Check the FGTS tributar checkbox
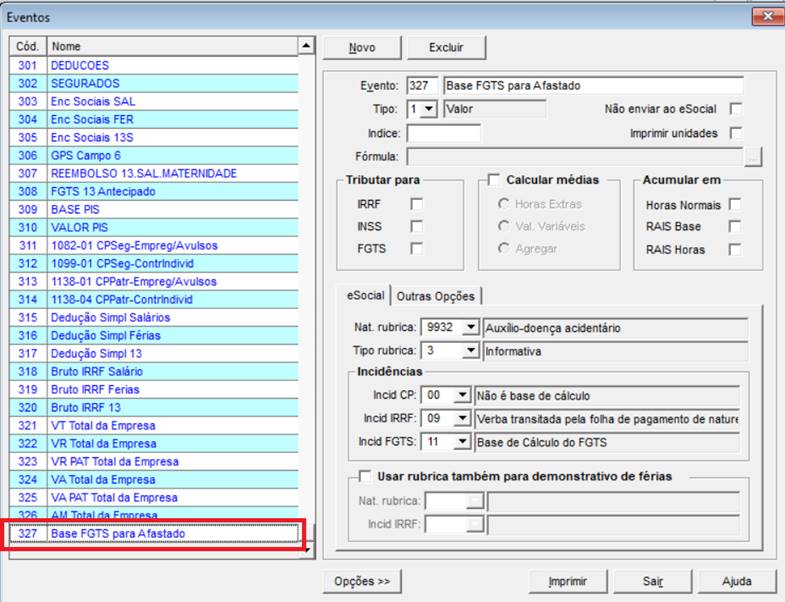Image resolution: width=785 pixels, height=602 pixels. point(416,249)
